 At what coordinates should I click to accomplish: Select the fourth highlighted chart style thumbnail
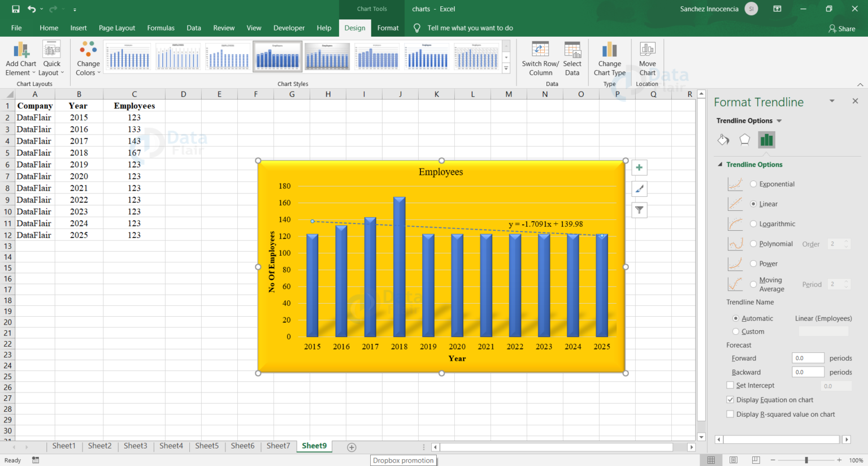click(x=277, y=56)
